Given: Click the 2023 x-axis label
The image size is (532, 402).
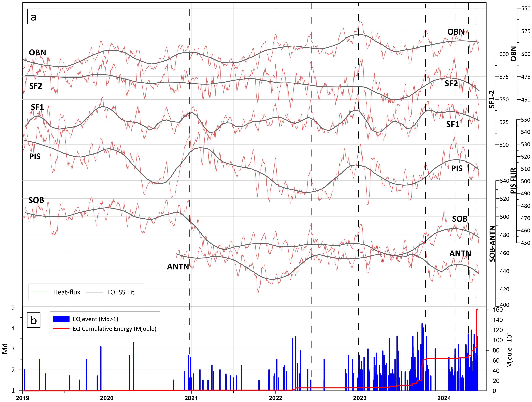Looking at the screenshot, I should tap(360, 398).
